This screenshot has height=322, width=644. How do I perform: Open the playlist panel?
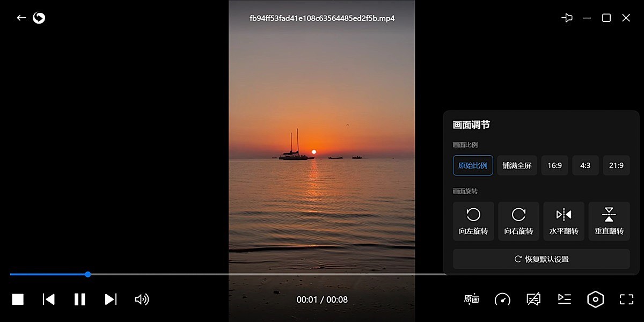(x=564, y=299)
